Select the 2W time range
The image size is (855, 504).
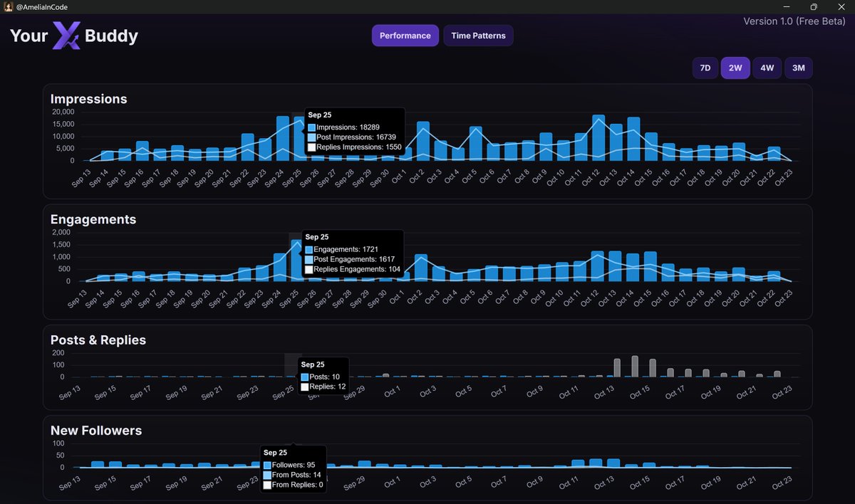pos(735,68)
